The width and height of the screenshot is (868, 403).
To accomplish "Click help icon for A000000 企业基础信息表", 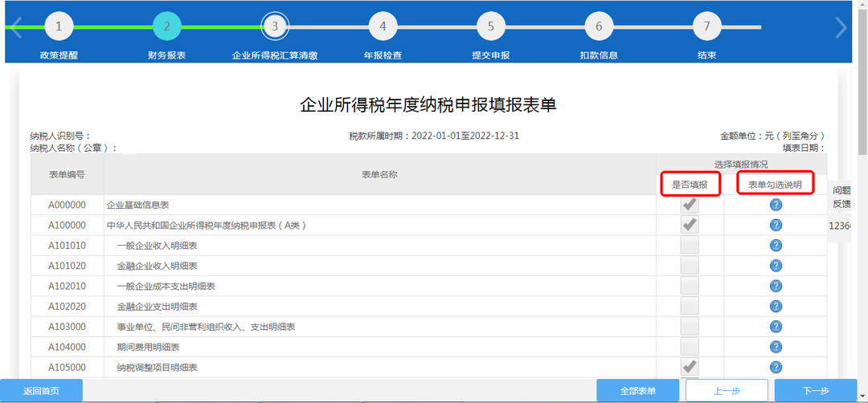I will 776,205.
